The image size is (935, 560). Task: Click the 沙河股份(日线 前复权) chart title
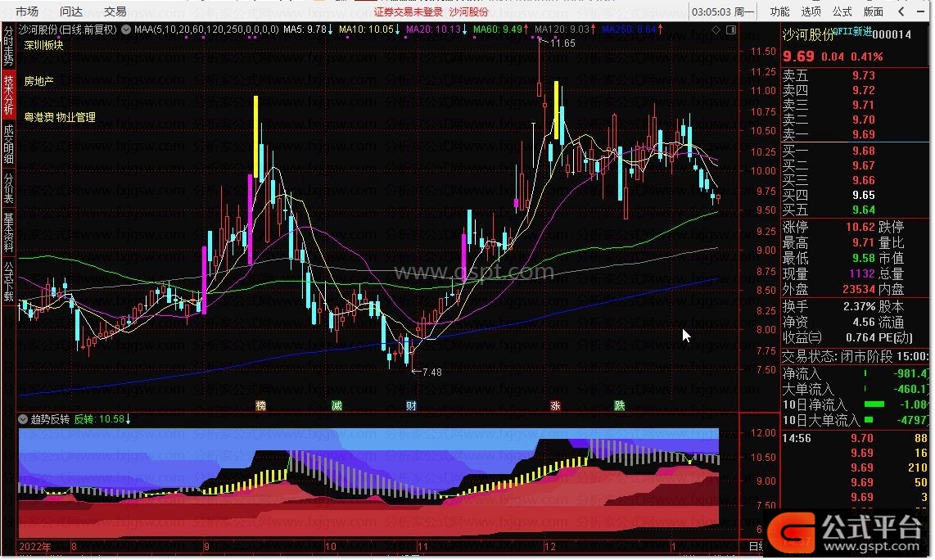68,29
